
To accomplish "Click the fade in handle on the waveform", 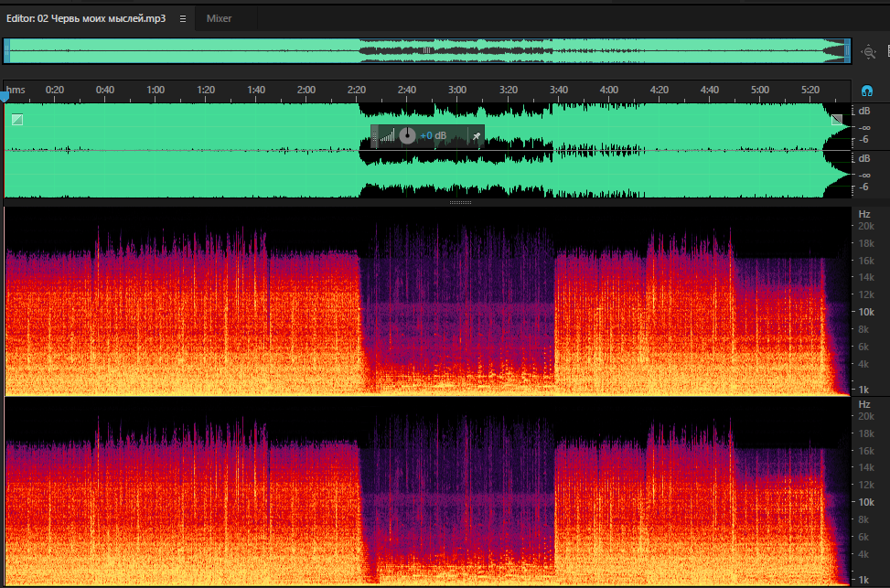I will (x=17, y=119).
